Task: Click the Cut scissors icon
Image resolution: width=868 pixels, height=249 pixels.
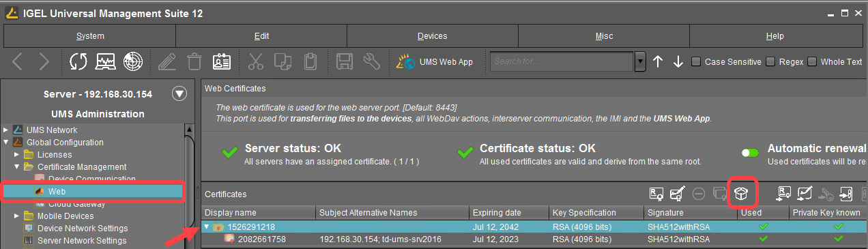Action: (x=256, y=61)
